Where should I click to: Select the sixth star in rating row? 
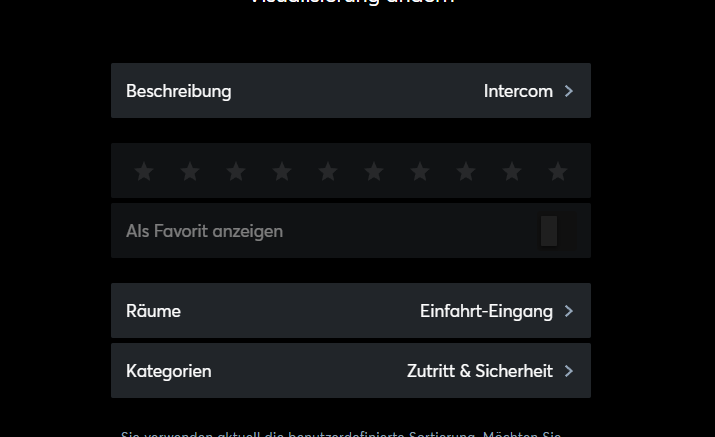[x=374, y=172]
